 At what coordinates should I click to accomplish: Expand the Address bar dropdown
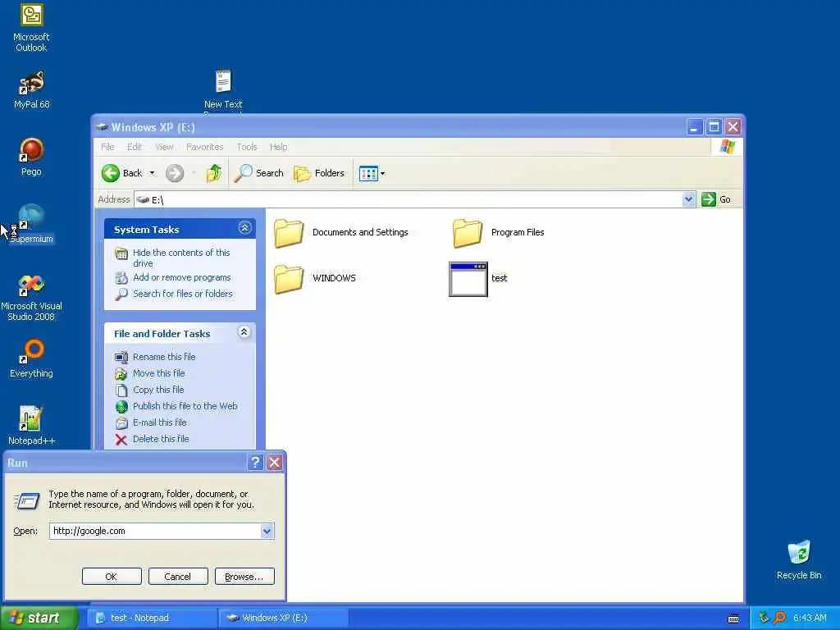click(x=688, y=199)
